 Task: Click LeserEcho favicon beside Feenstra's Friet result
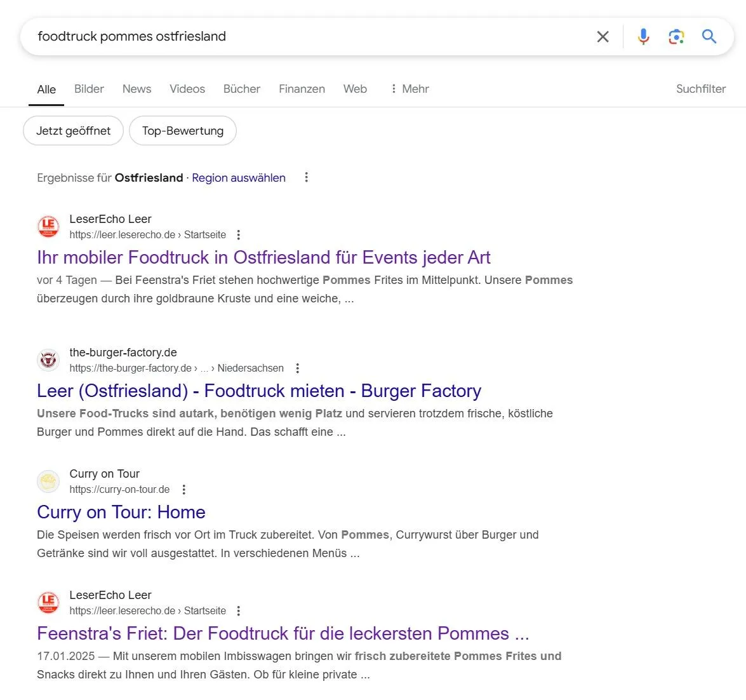tap(48, 602)
